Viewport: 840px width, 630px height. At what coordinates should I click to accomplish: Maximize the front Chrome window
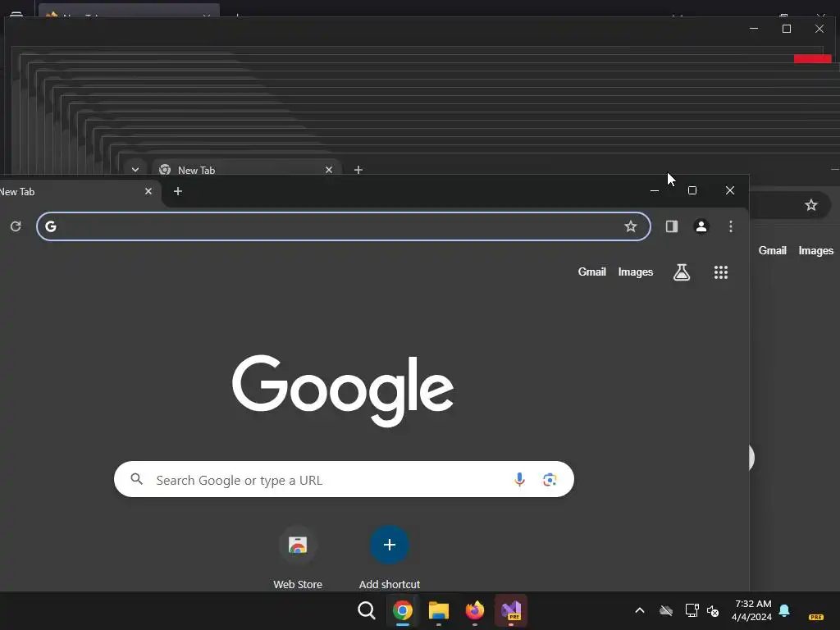point(692,190)
